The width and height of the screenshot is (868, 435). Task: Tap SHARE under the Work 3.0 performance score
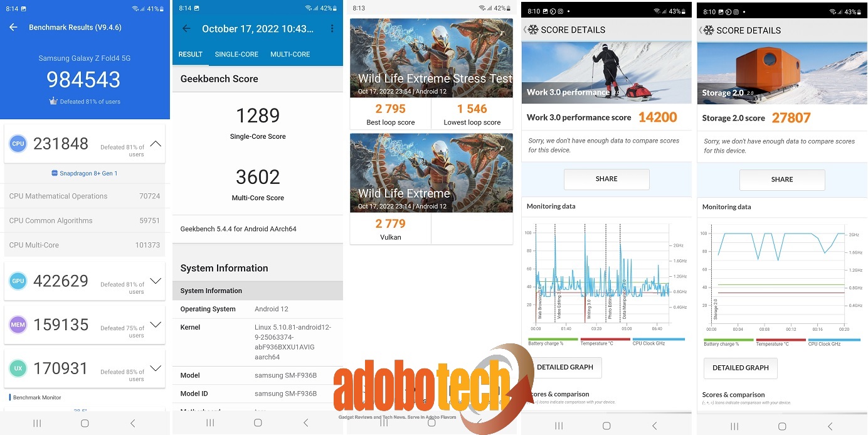[606, 179]
